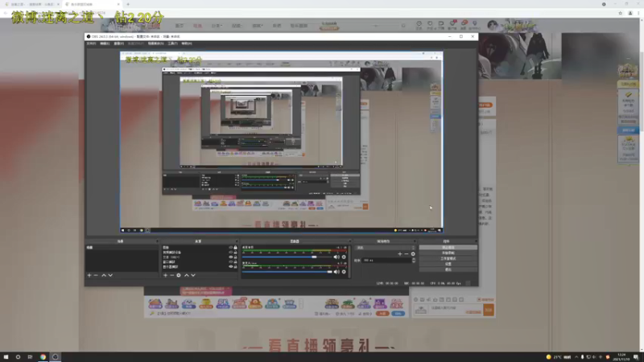Add a source with the plus icon in Sources dock
Viewport: 644px width, 362px height.
pos(165,275)
